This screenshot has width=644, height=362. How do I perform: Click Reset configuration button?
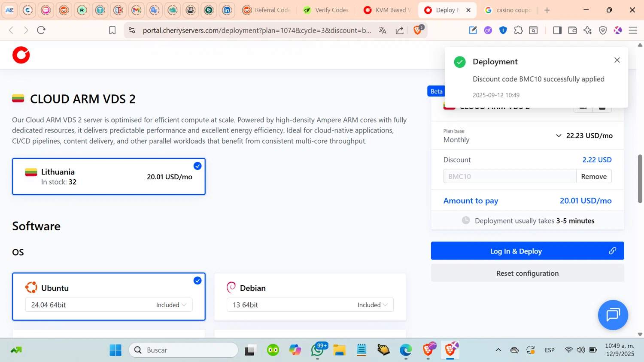coord(527,273)
